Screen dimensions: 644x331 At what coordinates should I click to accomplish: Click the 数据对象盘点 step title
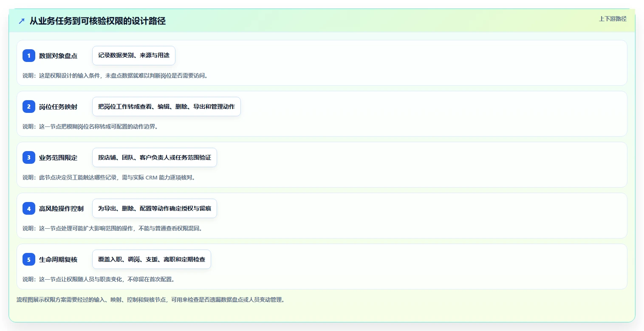coord(58,56)
